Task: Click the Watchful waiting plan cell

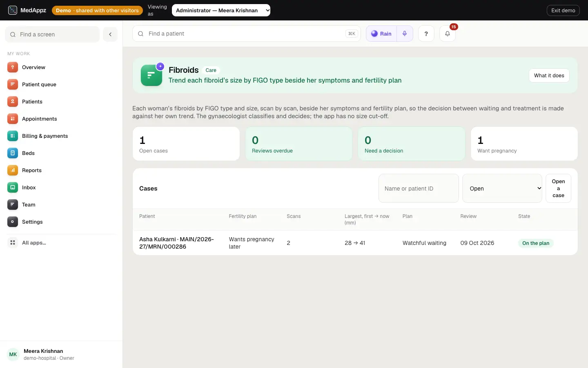Action: 424,243
